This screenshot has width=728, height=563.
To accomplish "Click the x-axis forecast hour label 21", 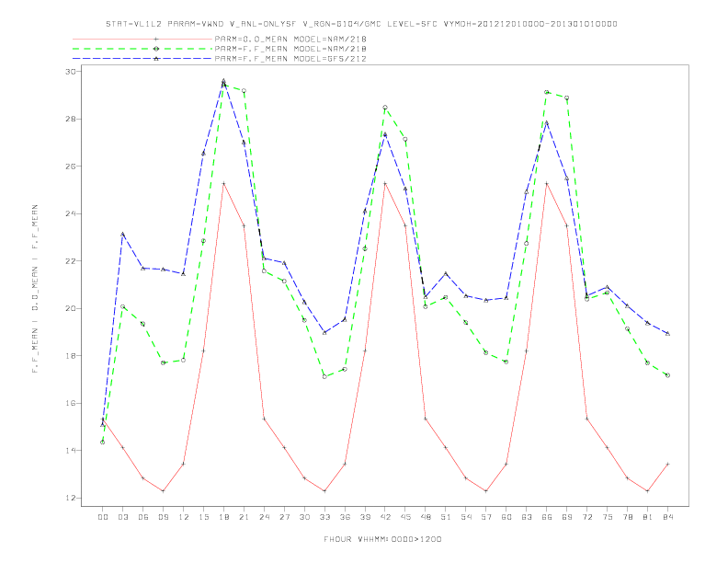I will (x=245, y=517).
